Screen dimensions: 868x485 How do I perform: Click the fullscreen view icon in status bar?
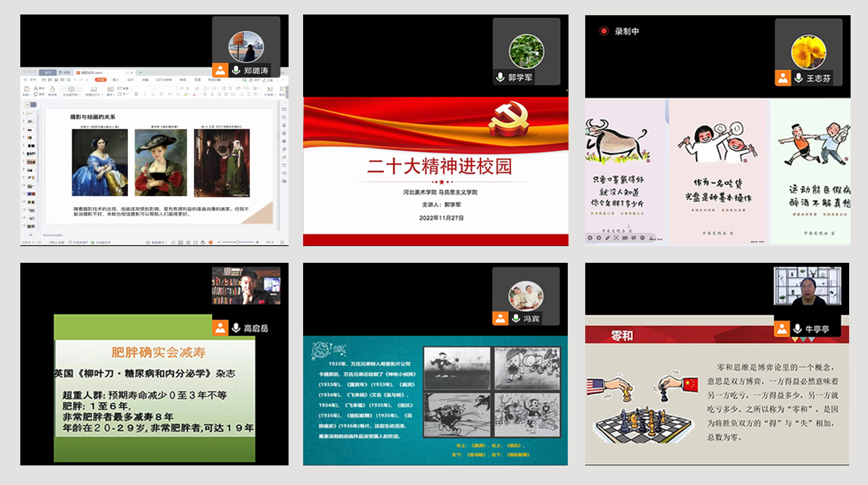281,242
